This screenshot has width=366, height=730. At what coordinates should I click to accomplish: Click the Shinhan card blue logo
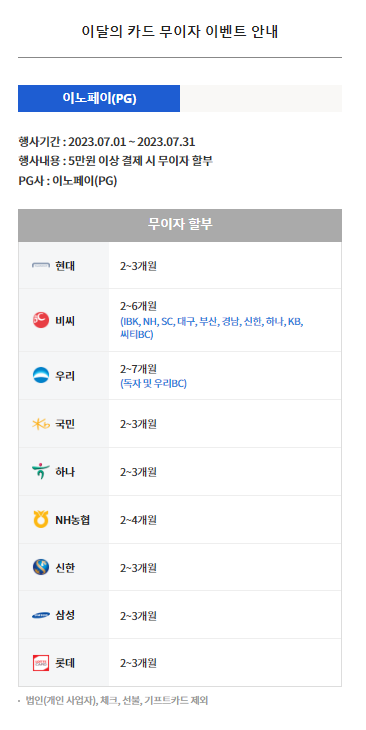[x=41, y=568]
